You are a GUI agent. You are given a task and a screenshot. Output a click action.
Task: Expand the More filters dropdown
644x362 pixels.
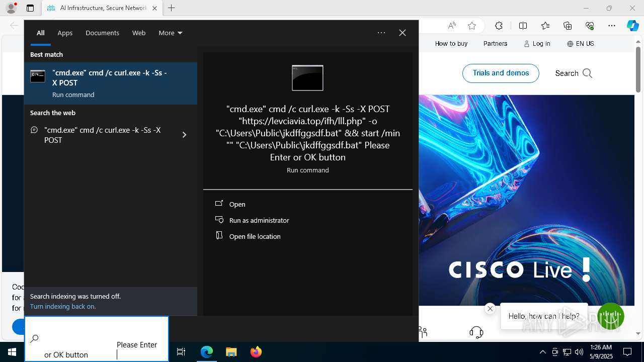tap(171, 33)
